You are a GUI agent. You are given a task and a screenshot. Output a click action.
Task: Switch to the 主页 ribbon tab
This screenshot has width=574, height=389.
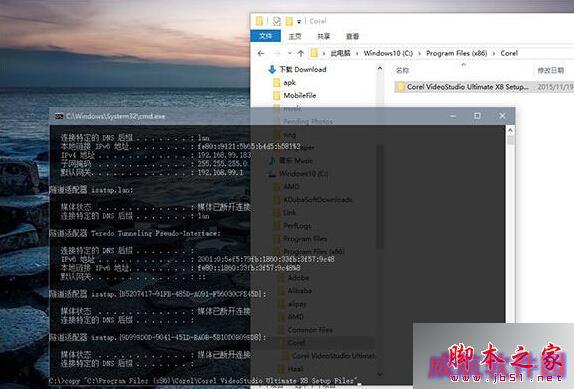tap(295, 36)
